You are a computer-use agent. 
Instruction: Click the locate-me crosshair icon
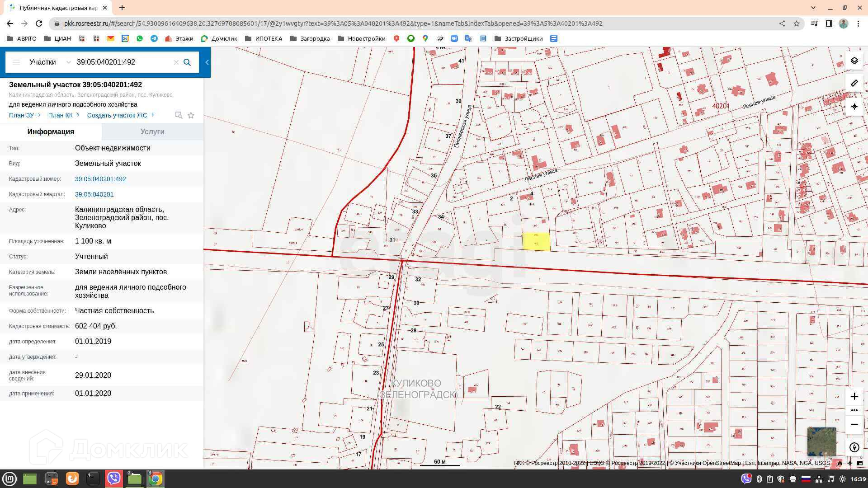[x=854, y=107]
